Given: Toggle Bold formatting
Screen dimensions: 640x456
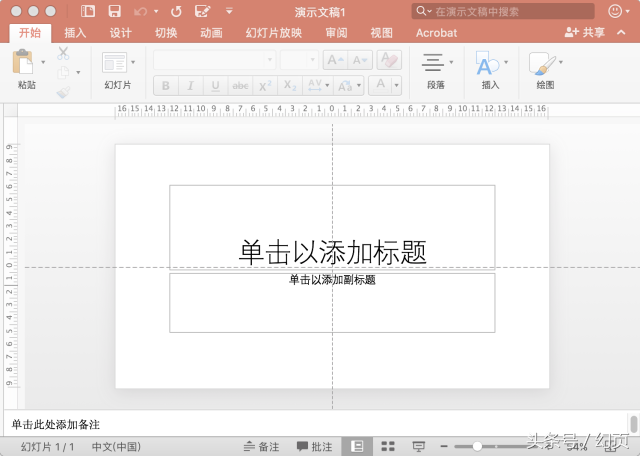Looking at the screenshot, I should point(166,86).
